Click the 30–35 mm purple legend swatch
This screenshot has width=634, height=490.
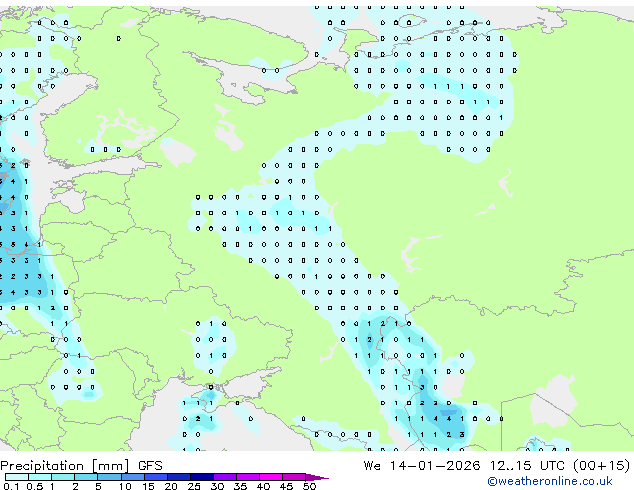pyautogui.click(x=224, y=477)
